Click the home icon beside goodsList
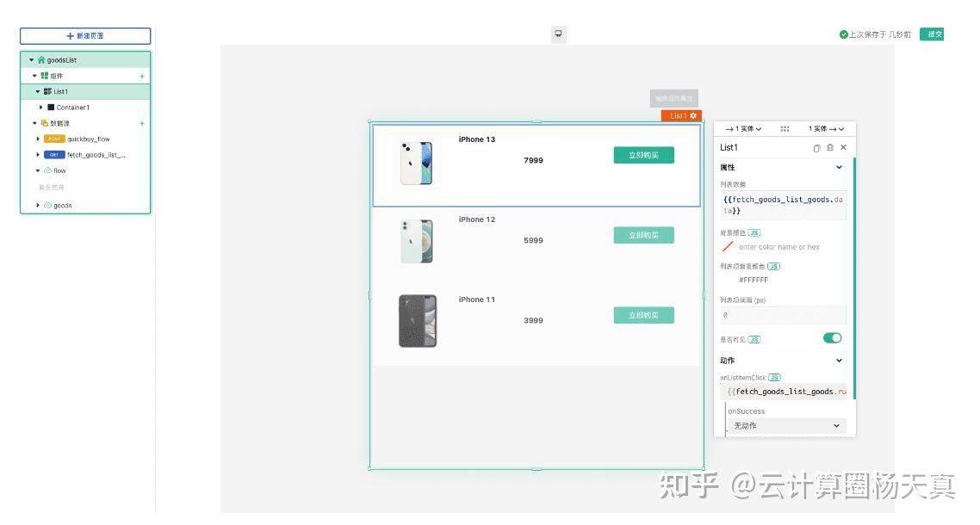The height and width of the screenshot is (525, 980). click(x=40, y=59)
